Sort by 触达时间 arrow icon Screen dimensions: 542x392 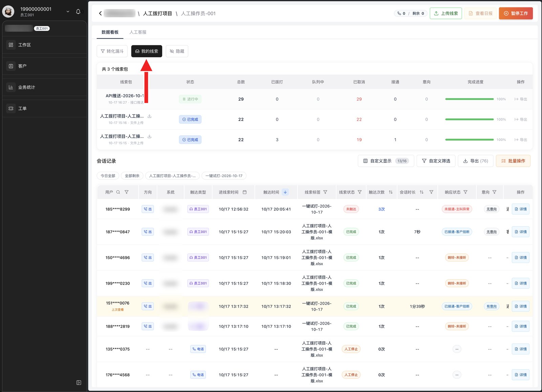(x=285, y=192)
